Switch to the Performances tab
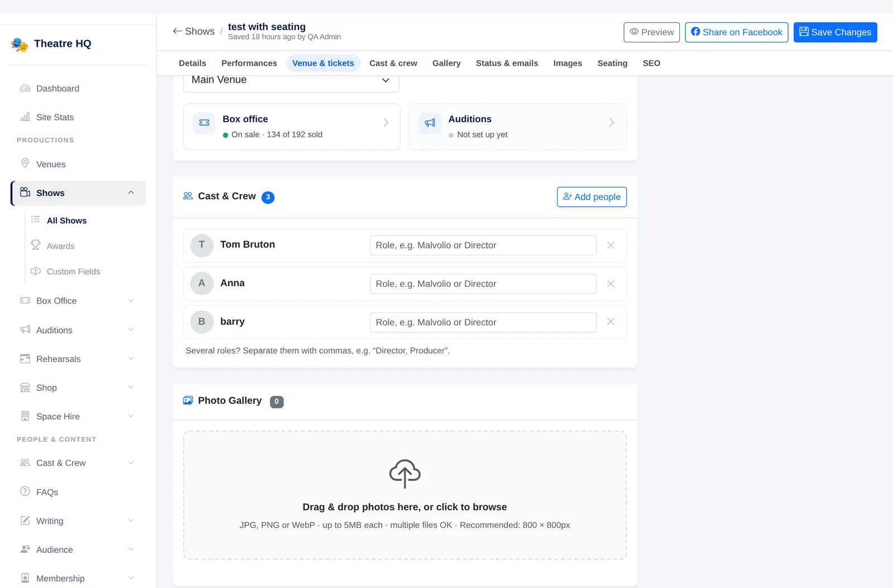893x588 pixels. [x=249, y=63]
